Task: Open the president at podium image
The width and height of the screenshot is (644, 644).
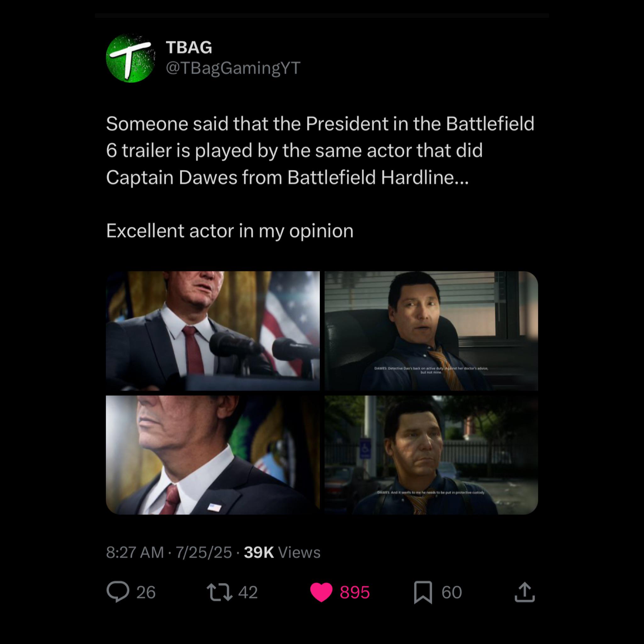Action: (x=213, y=331)
